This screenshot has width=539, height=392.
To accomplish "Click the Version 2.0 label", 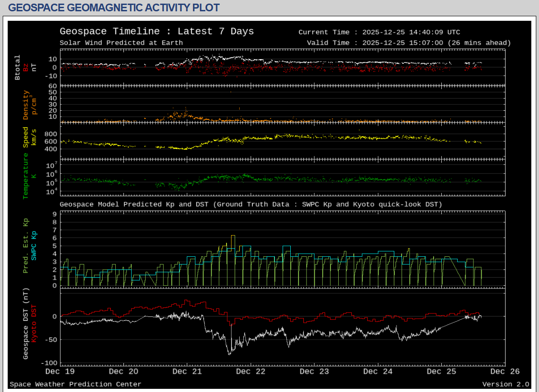I will coord(505,384).
